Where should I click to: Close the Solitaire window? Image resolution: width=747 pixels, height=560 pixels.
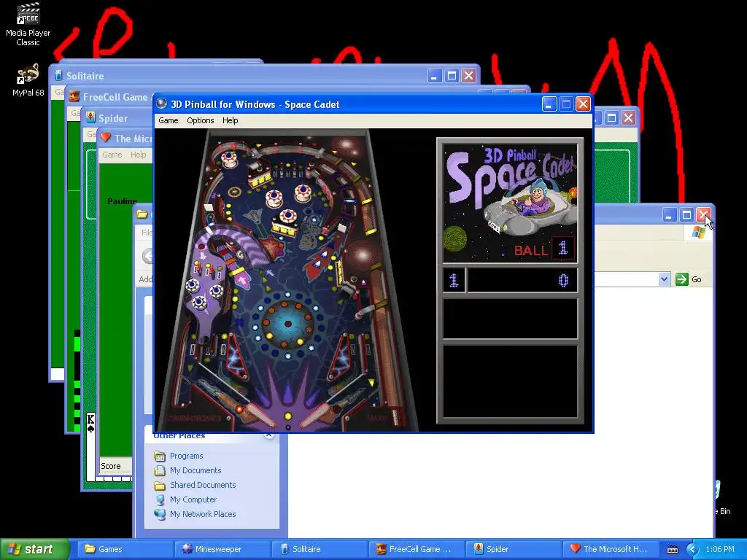(x=469, y=75)
